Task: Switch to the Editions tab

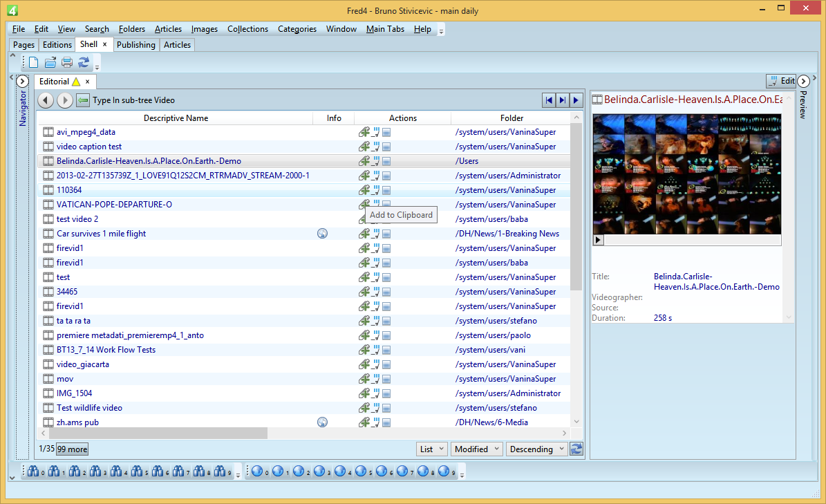Action: [57, 45]
